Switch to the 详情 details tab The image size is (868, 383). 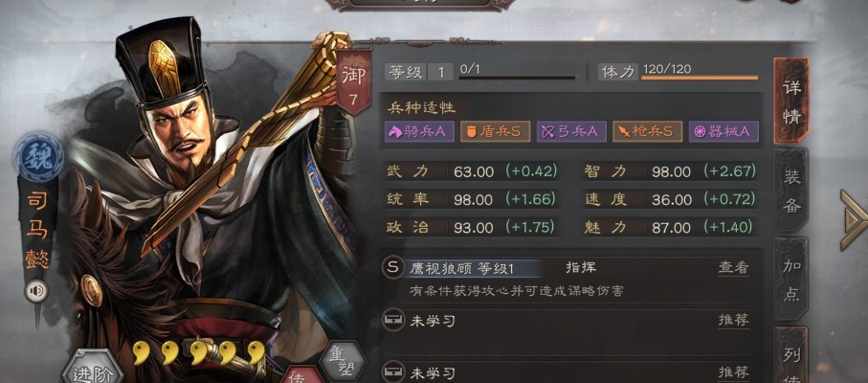tap(791, 101)
